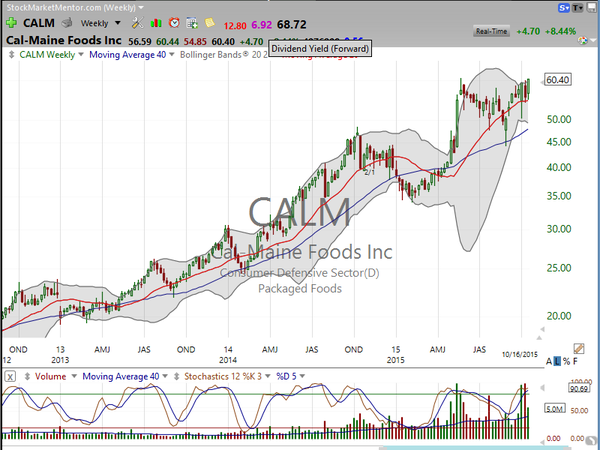Viewport: 600px width, 450px height.
Task: Click the 56.59 open price value
Action: pyautogui.click(x=140, y=41)
